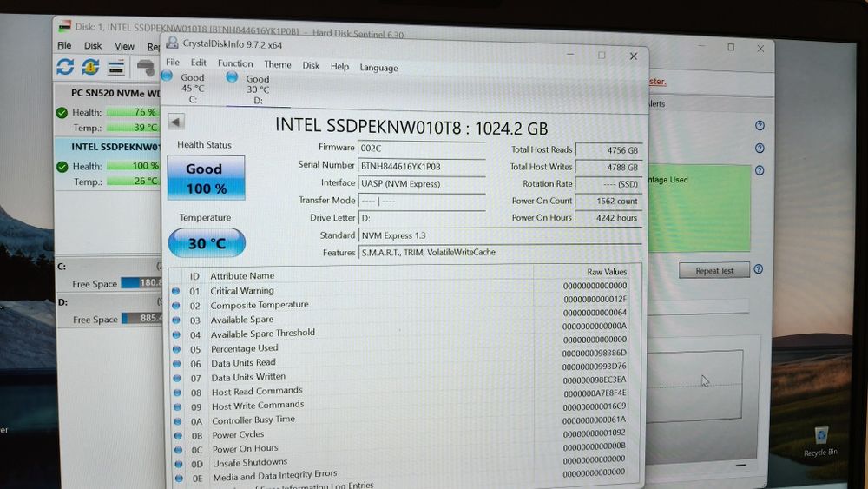Open the Language menu
Image resolution: width=868 pixels, height=489 pixels.
coord(378,68)
